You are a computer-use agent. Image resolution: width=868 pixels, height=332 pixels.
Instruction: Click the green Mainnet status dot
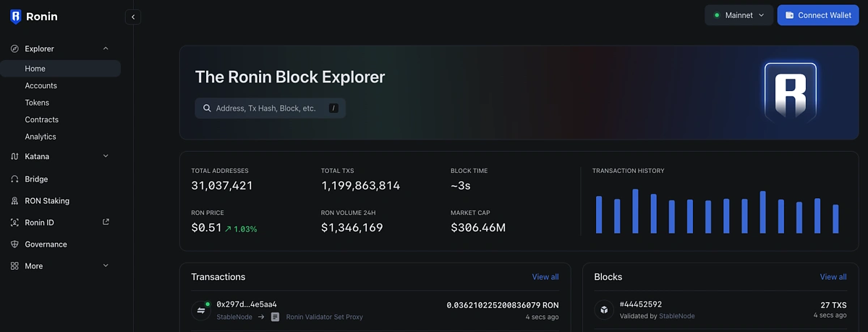tap(717, 15)
